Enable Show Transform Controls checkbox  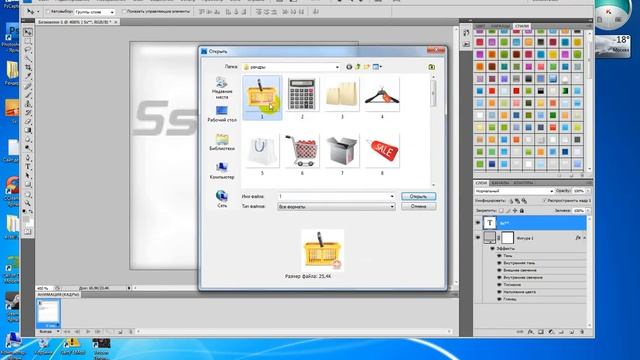(124, 12)
